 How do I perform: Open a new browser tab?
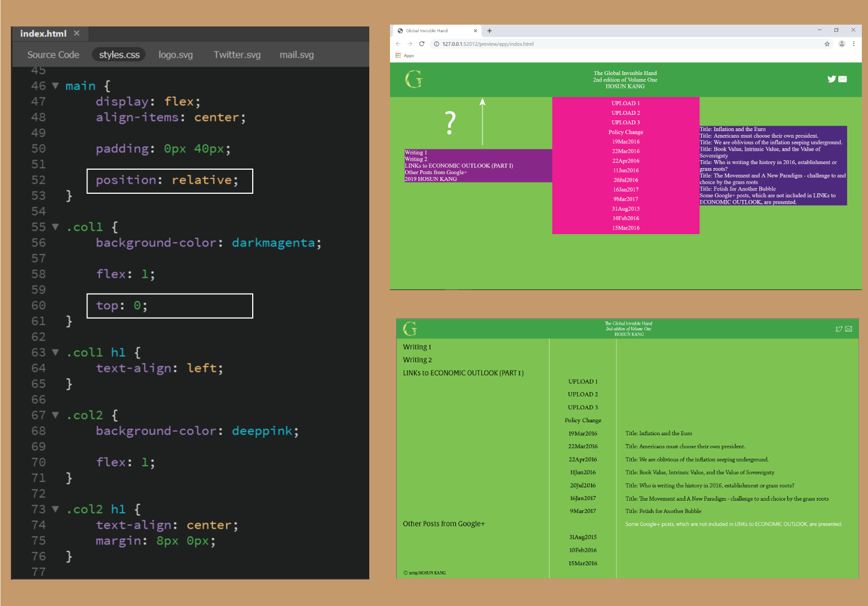point(489,31)
